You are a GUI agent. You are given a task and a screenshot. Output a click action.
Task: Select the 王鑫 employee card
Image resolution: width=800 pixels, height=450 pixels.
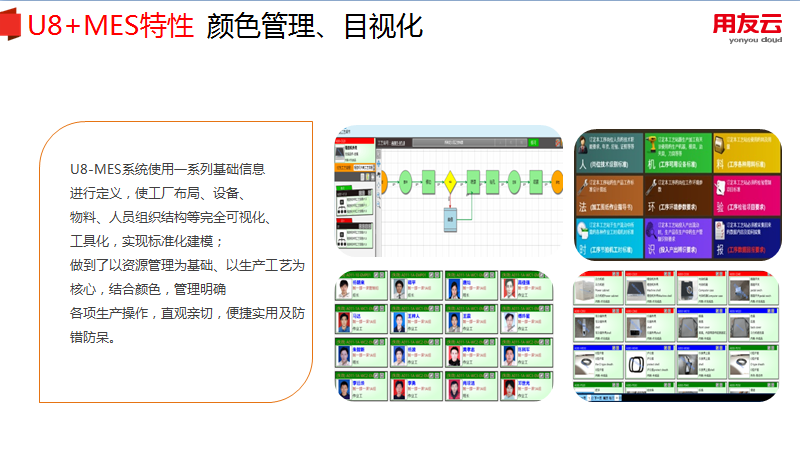[471, 319]
